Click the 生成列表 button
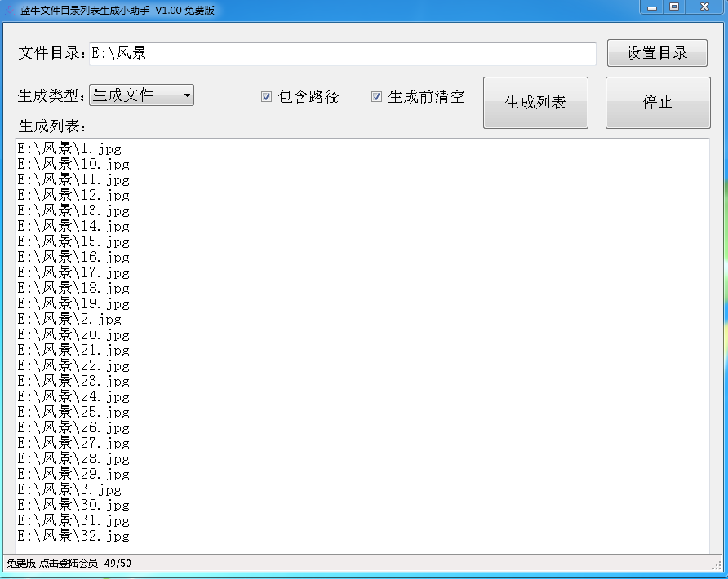The image size is (728, 579). [535, 103]
